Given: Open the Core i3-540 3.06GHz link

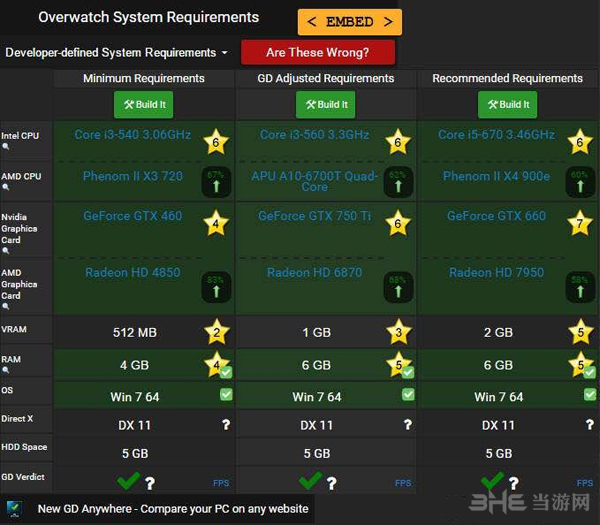Looking at the screenshot, I should coord(133,134).
